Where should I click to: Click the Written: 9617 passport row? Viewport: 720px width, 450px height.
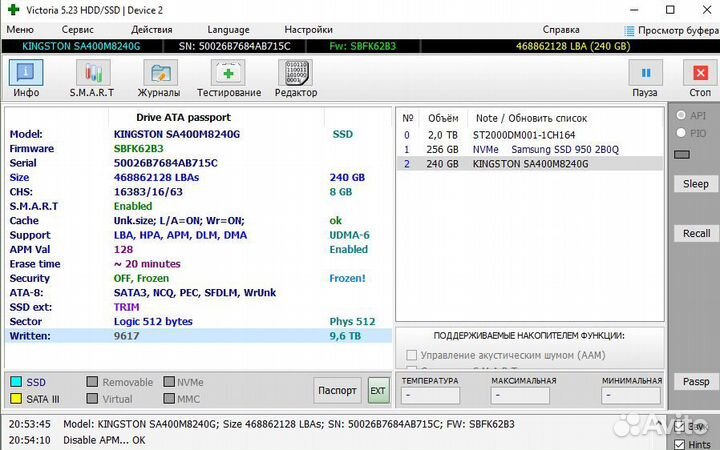coord(198,336)
